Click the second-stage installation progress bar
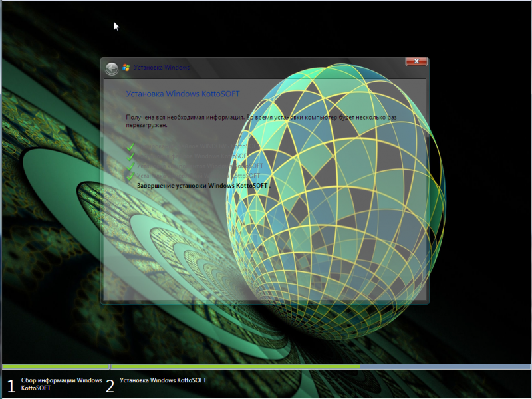The image size is (532, 399). [321, 367]
